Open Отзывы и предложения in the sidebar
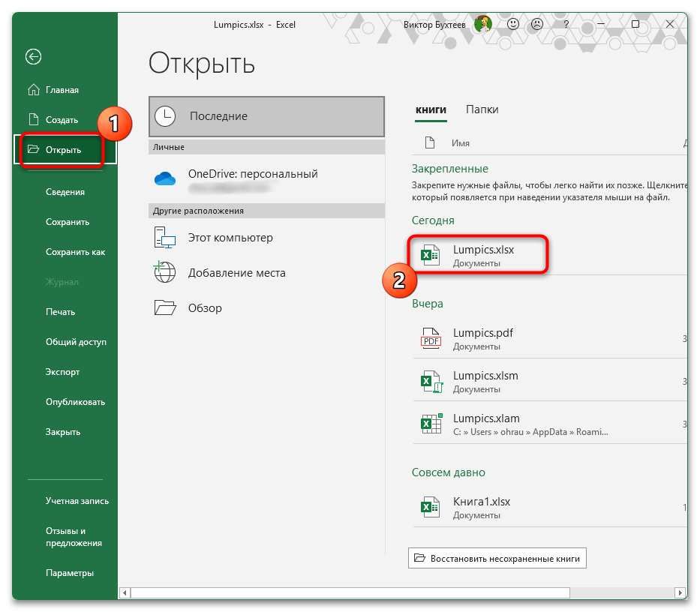 tap(74, 537)
